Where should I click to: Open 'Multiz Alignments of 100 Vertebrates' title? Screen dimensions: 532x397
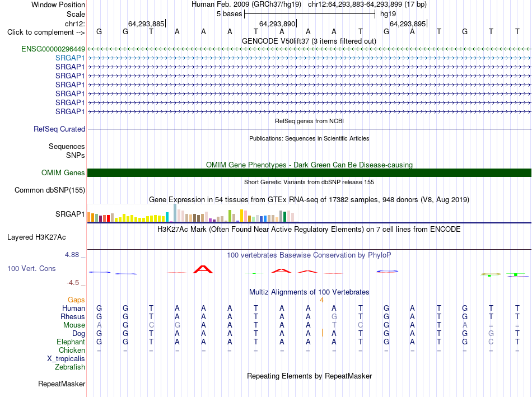(x=309, y=292)
